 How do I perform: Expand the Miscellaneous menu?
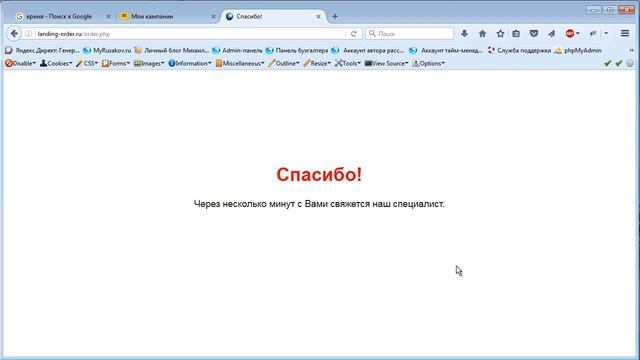tap(240, 63)
